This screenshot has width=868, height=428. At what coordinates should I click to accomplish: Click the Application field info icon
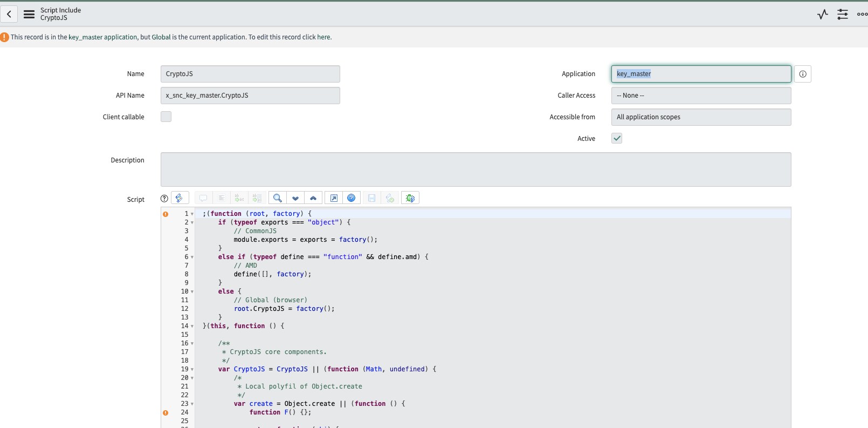[x=803, y=74]
